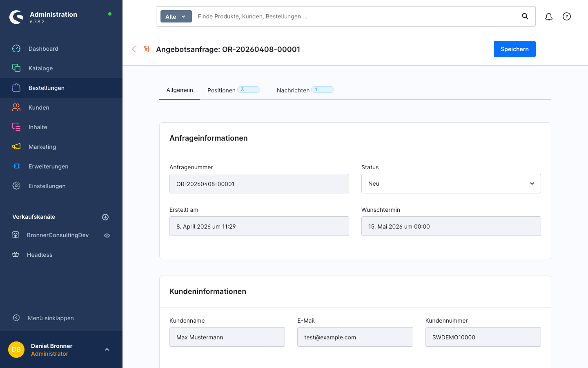
Task: Click the green status dot near Administration
Action: [x=110, y=14]
